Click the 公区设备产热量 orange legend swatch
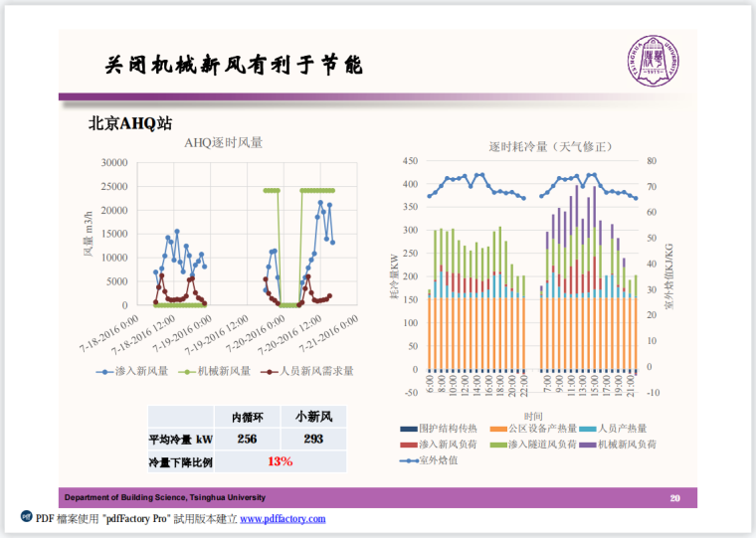Viewport: 756px width, 538px height. click(498, 429)
